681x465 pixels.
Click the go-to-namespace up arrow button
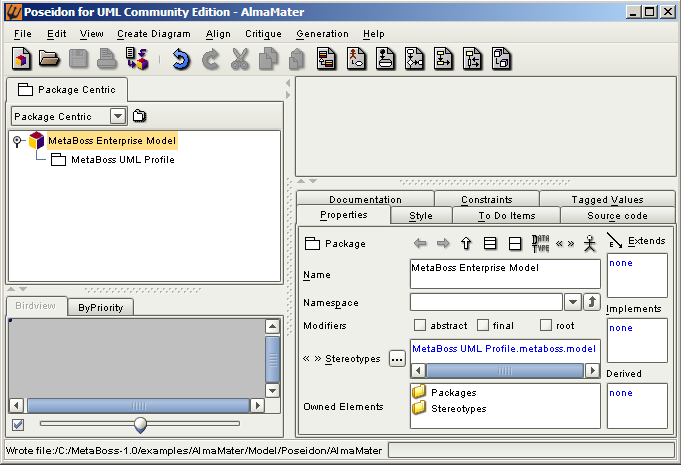coord(592,302)
